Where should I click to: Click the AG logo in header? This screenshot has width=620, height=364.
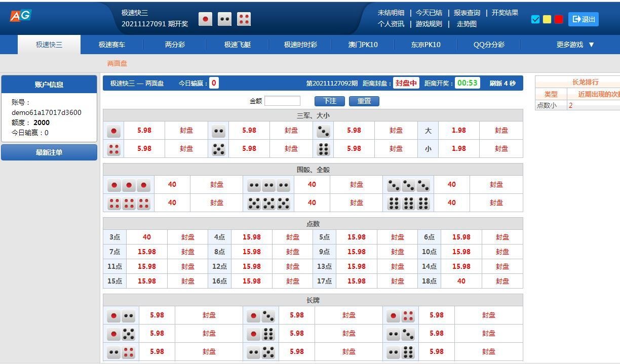tap(20, 16)
